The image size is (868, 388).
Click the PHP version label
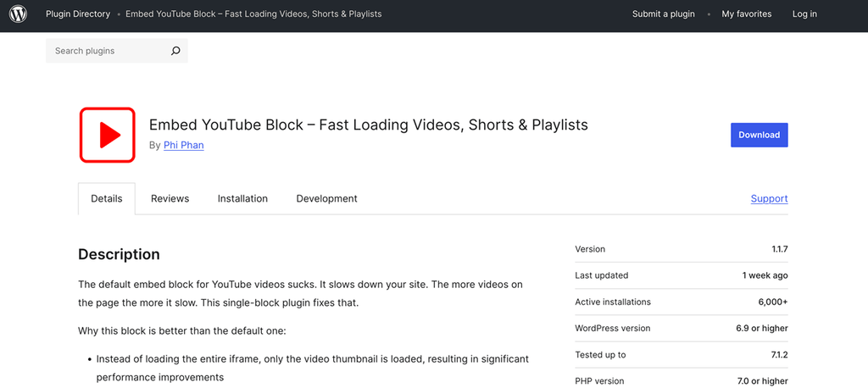click(599, 381)
